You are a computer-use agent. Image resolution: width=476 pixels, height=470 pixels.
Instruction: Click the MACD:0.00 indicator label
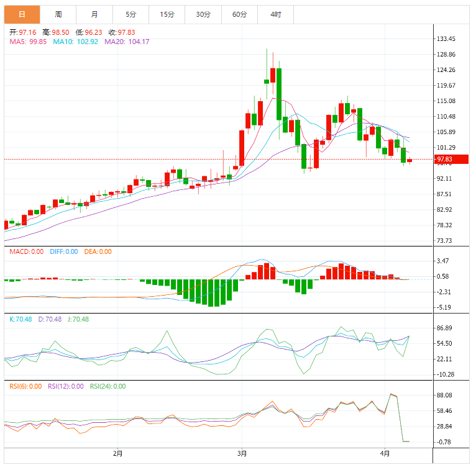27,251
